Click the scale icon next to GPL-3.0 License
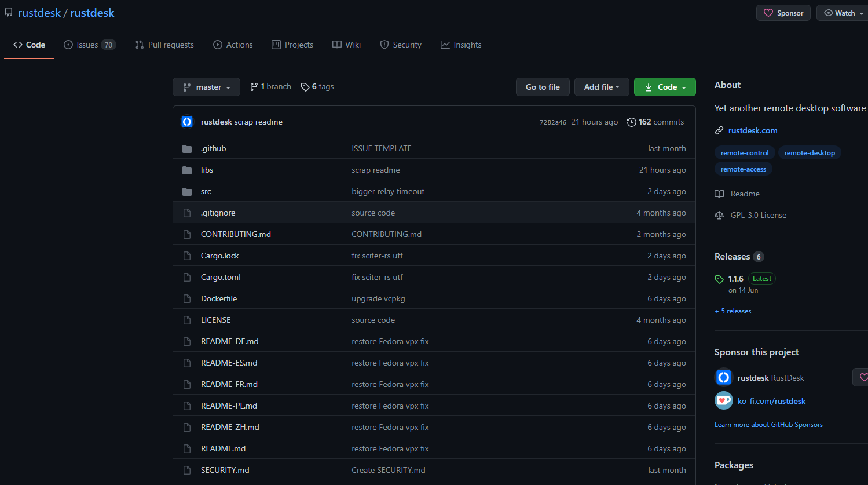 click(x=719, y=216)
